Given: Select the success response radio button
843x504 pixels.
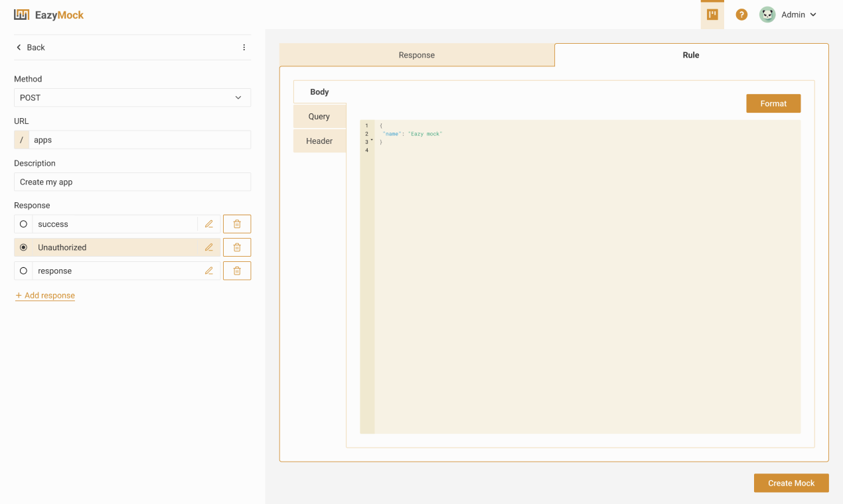Looking at the screenshot, I should pos(23,224).
